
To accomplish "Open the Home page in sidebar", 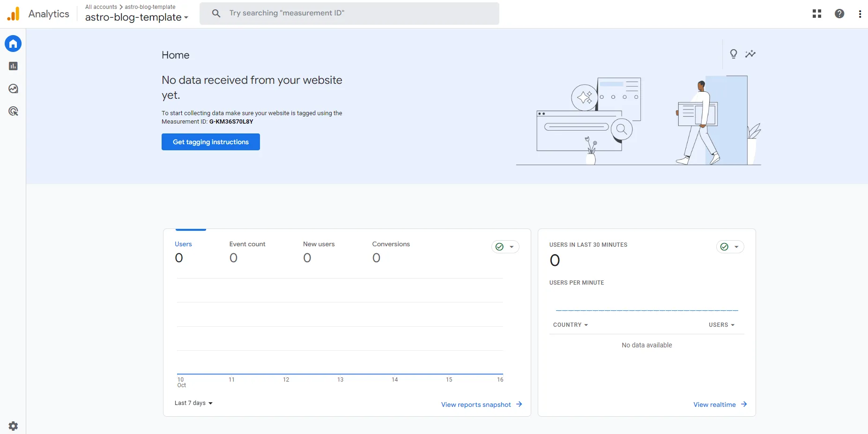I will click(x=13, y=44).
